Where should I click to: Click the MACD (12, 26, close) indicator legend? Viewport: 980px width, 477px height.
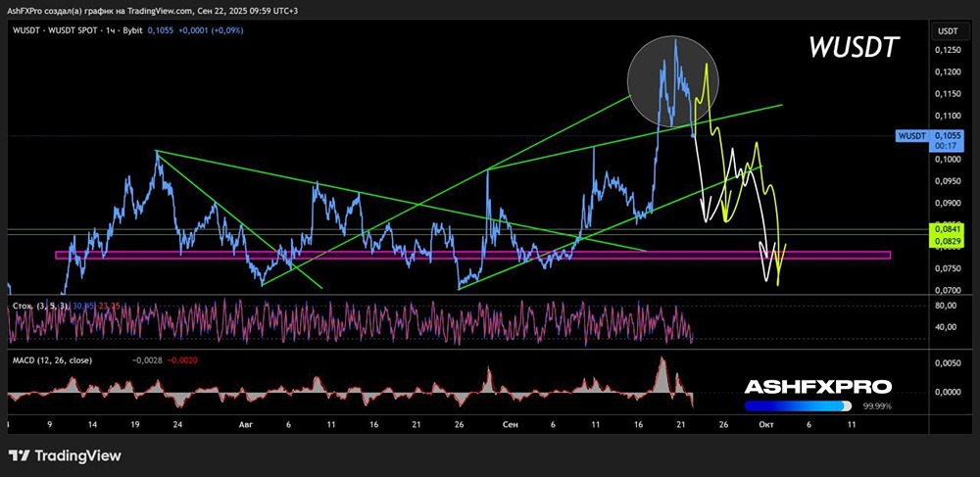click(x=52, y=360)
